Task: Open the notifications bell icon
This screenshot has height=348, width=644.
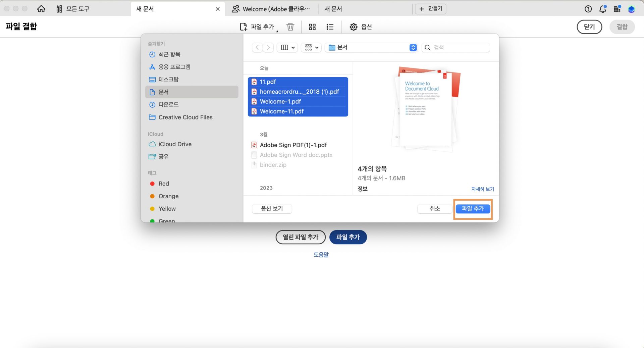Action: point(602,9)
